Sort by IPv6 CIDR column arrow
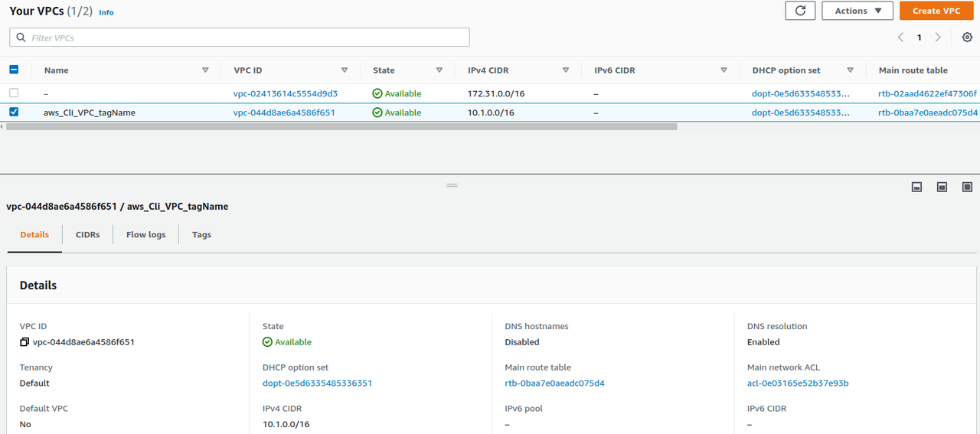The width and height of the screenshot is (980, 434). click(x=724, y=70)
